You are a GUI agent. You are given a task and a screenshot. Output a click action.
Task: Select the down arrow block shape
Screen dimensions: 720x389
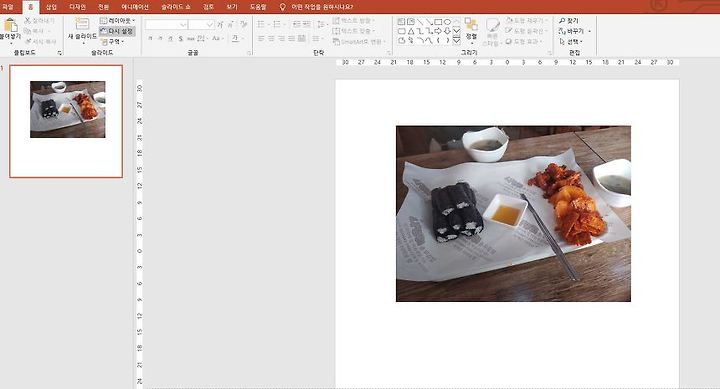click(x=447, y=31)
